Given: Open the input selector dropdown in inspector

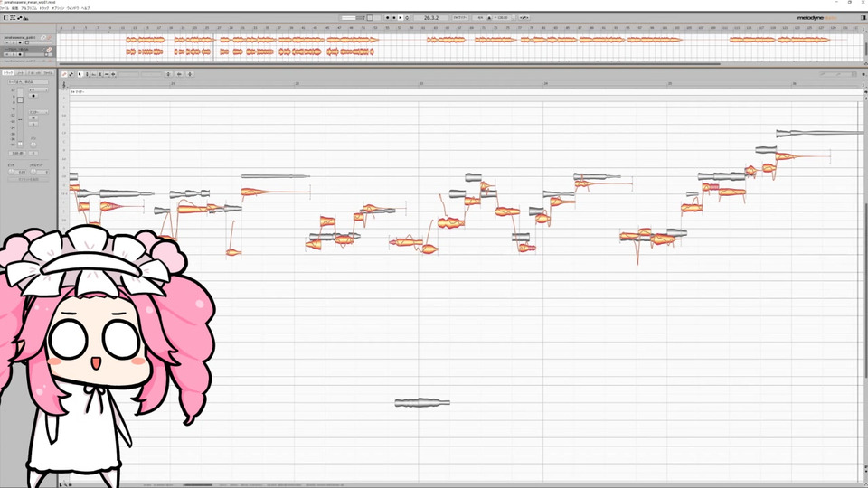Looking at the screenshot, I should point(39,89).
